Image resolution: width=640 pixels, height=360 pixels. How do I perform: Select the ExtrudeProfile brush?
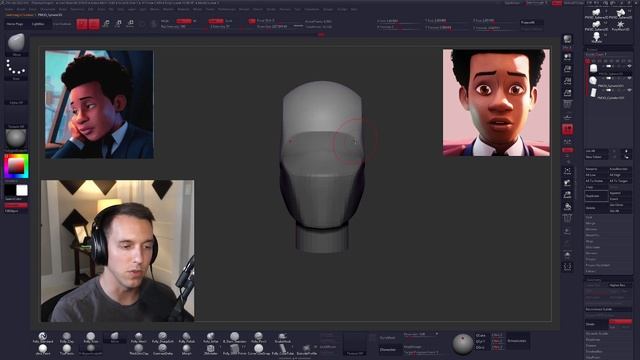(x=307, y=349)
